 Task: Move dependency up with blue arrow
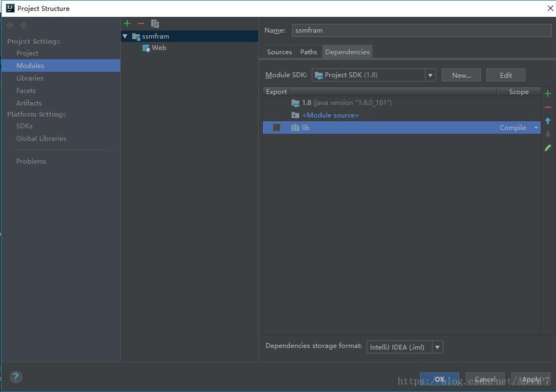(x=548, y=121)
